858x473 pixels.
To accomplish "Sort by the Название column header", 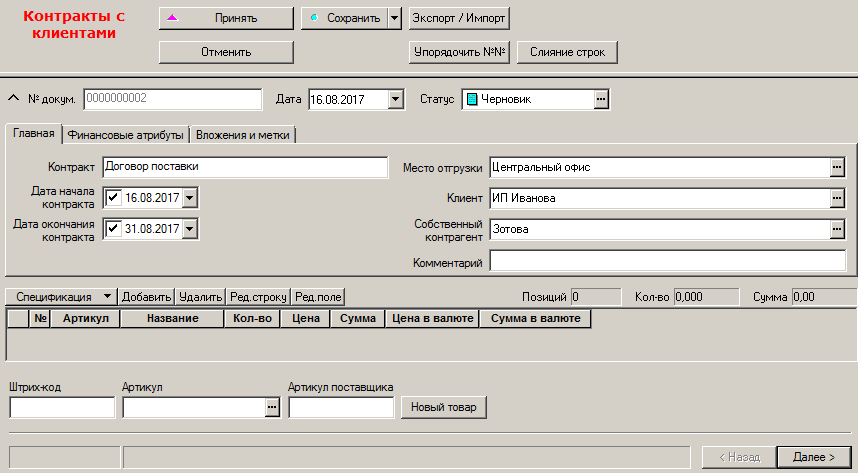I will click(172, 318).
